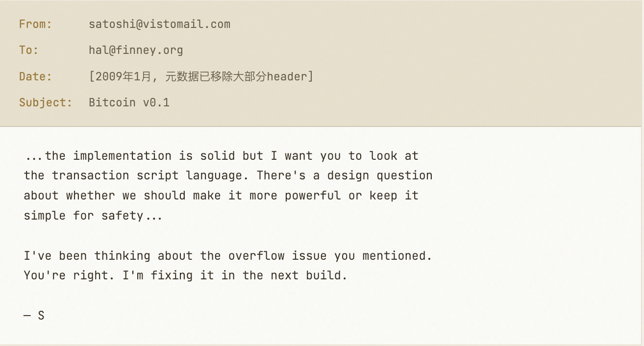Select the "From:" header label
The height and width of the screenshot is (346, 644).
35,24
